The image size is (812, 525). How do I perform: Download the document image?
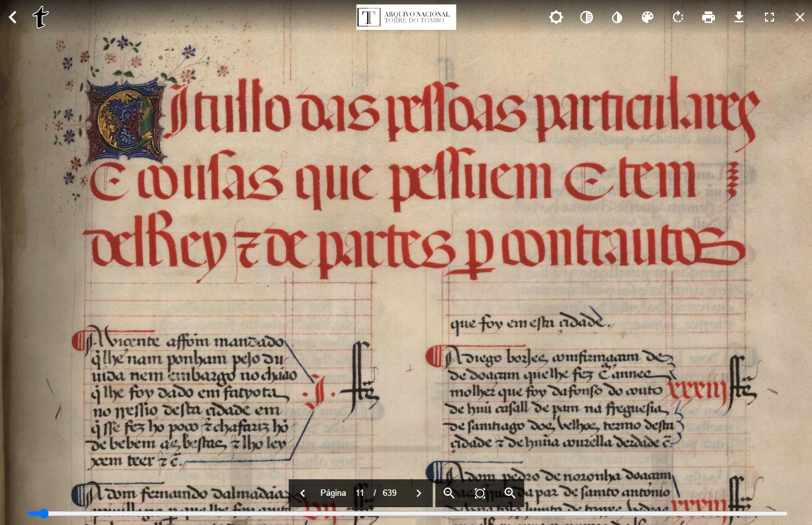tap(739, 17)
